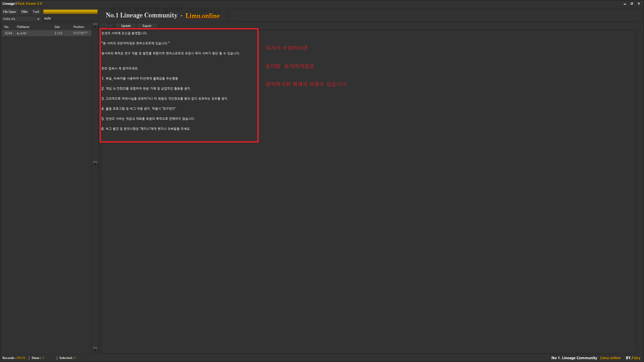Sort by the No. column header
Screen dimensions: 644x362
point(7,27)
